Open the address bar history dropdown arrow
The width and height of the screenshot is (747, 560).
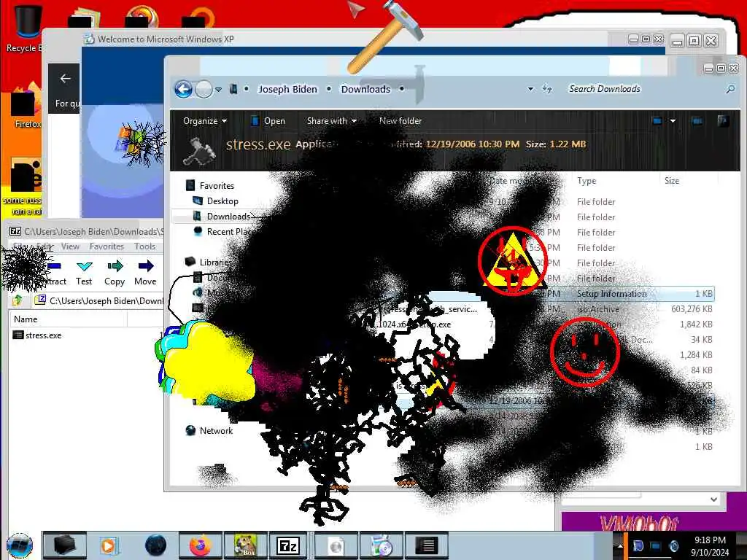pyautogui.click(x=531, y=89)
